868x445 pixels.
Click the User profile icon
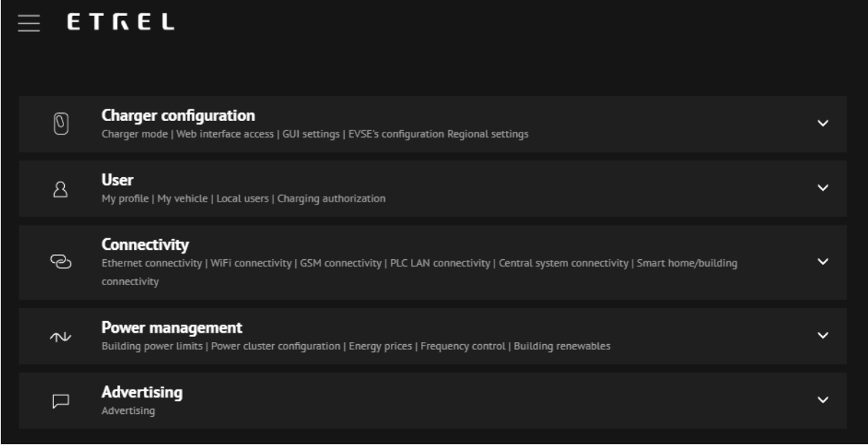click(x=61, y=189)
